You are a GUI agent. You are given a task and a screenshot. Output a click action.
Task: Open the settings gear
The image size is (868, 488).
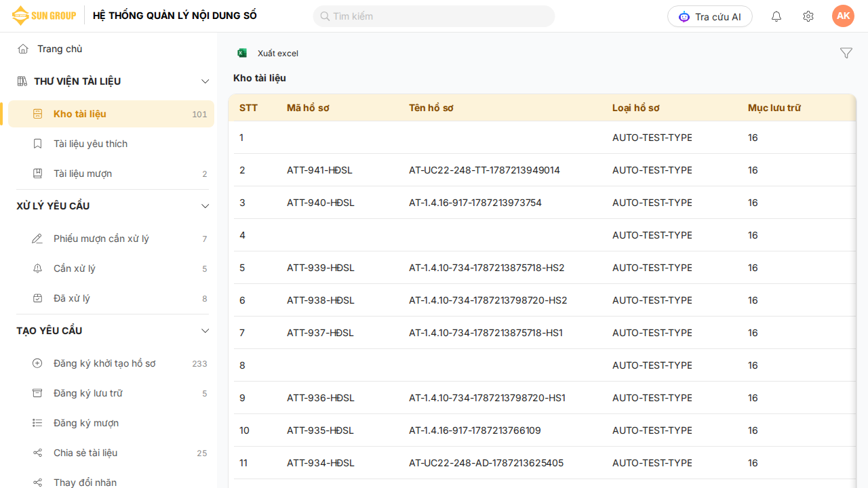[x=808, y=16]
